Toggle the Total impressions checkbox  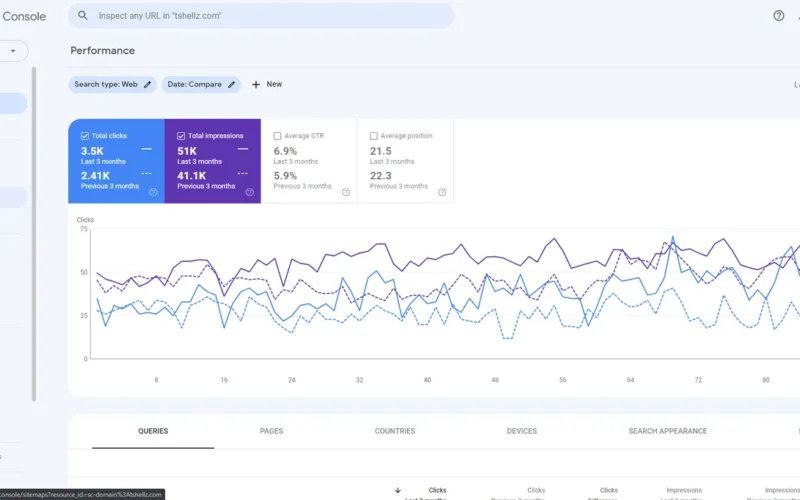(181, 136)
